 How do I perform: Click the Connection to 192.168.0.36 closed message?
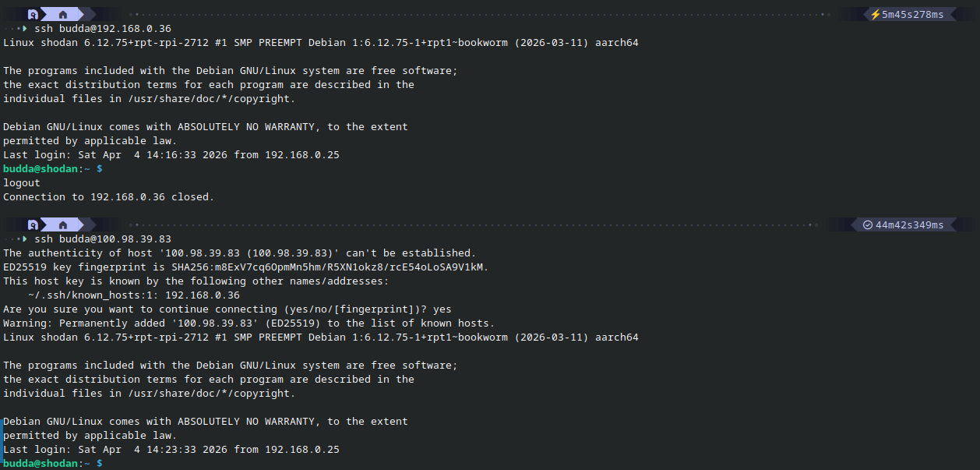108,197
